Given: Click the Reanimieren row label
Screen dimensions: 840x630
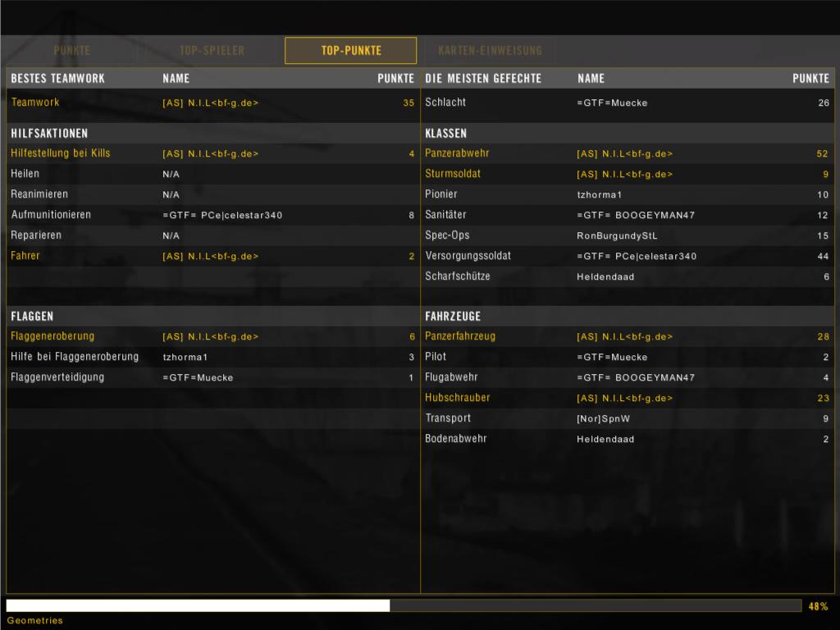Looking at the screenshot, I should [x=39, y=194].
